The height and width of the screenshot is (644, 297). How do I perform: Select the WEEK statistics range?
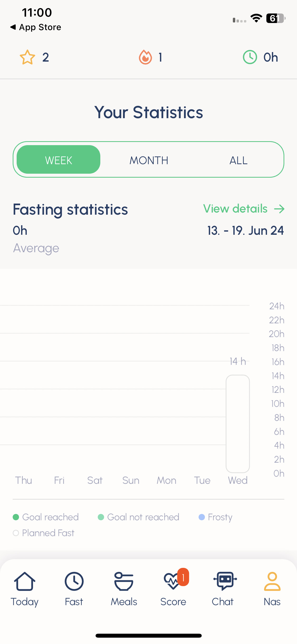click(x=58, y=160)
